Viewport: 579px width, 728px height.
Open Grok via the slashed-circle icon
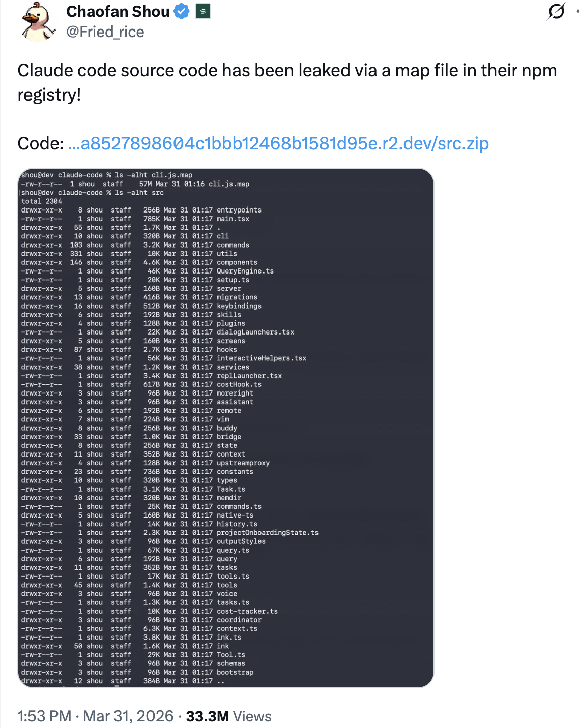(556, 11)
